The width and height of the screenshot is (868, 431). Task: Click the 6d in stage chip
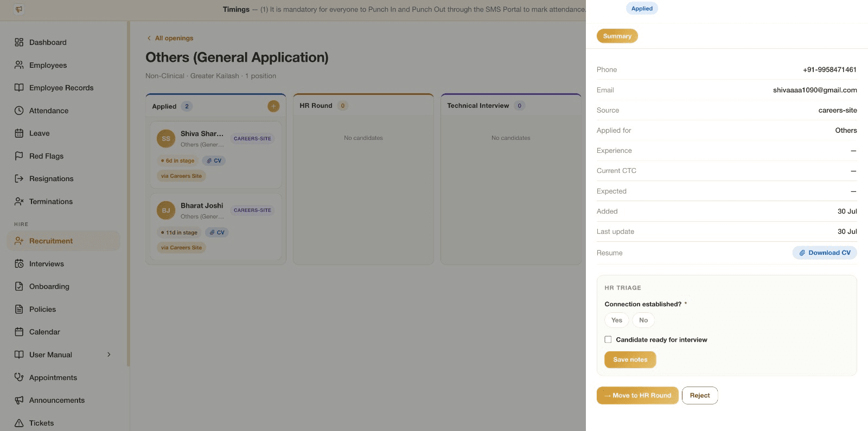[177, 160]
